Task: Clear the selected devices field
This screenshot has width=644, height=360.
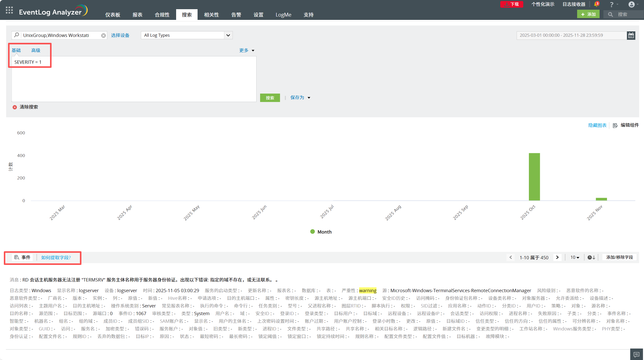Action: coord(103,35)
